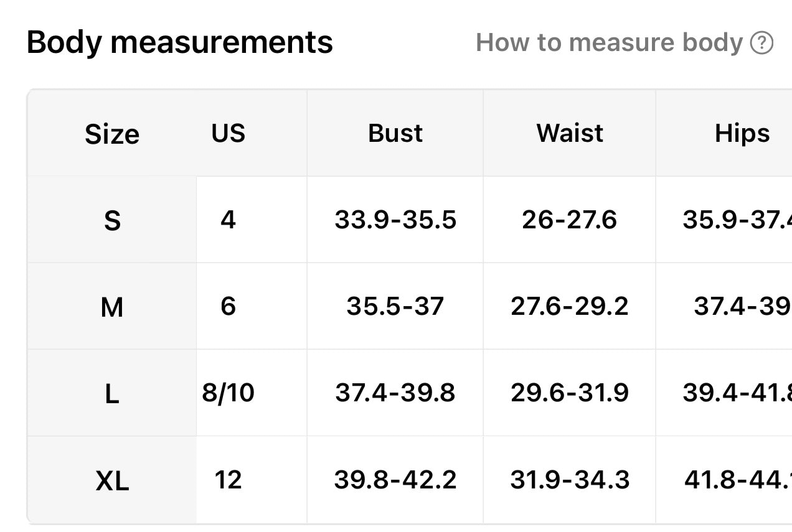Click the US size 12 cell
The width and height of the screenshot is (792, 532).
229,480
